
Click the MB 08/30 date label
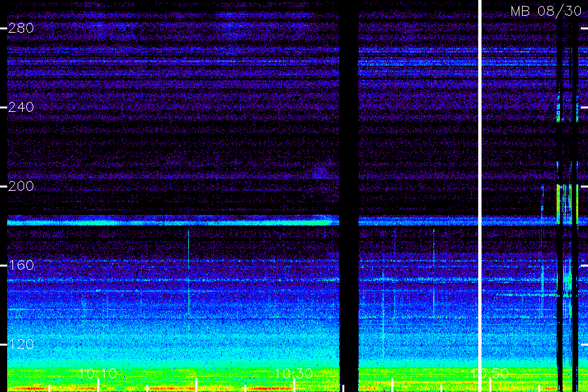click(546, 11)
